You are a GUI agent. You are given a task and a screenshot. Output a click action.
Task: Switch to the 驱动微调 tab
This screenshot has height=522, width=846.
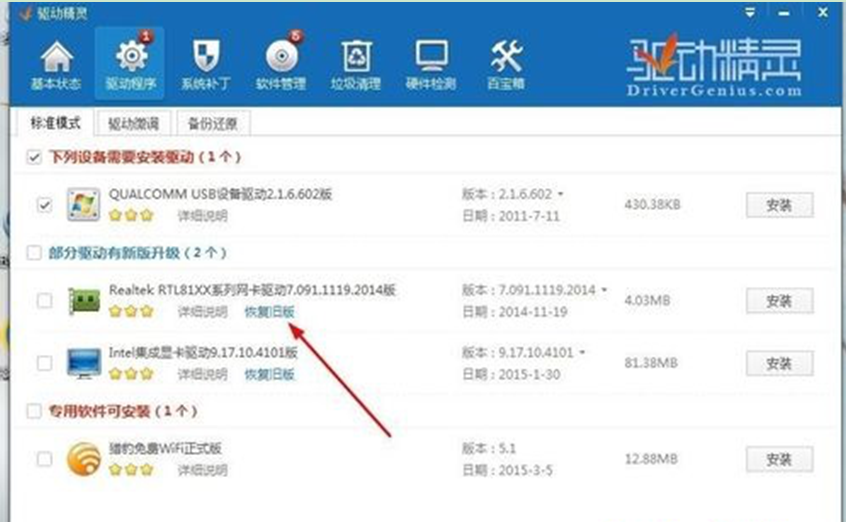click(133, 124)
